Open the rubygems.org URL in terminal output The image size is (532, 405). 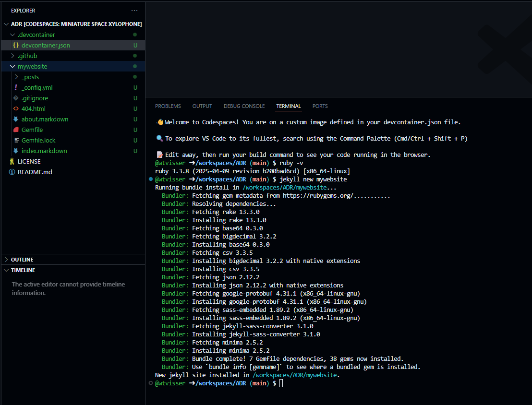click(x=318, y=196)
